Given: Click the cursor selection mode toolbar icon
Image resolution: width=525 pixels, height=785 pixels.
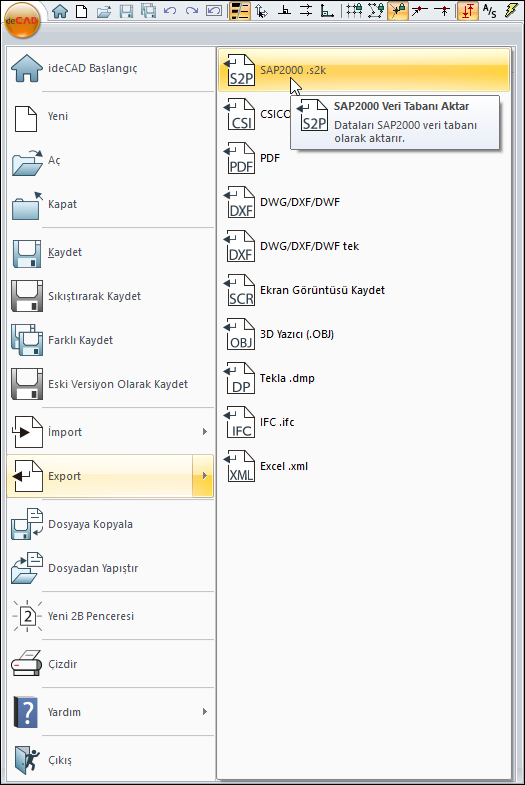Looking at the screenshot, I should click(x=261, y=11).
